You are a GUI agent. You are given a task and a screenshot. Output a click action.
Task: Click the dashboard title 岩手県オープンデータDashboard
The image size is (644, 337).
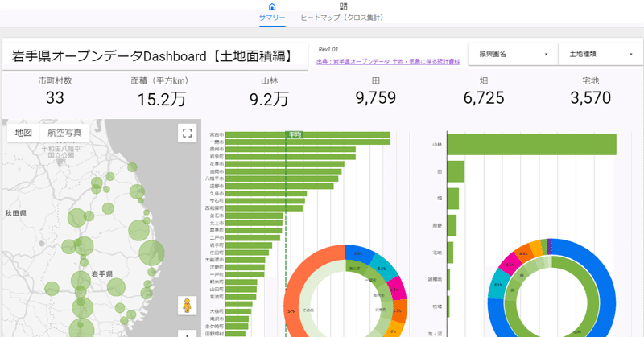click(153, 56)
